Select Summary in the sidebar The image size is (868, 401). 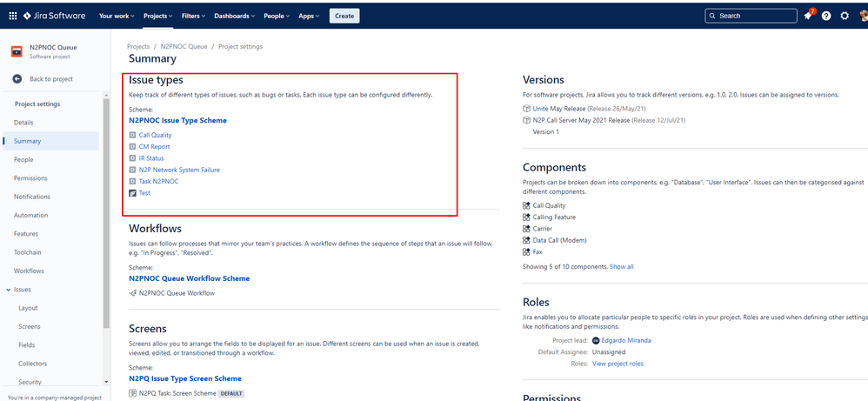(51, 141)
